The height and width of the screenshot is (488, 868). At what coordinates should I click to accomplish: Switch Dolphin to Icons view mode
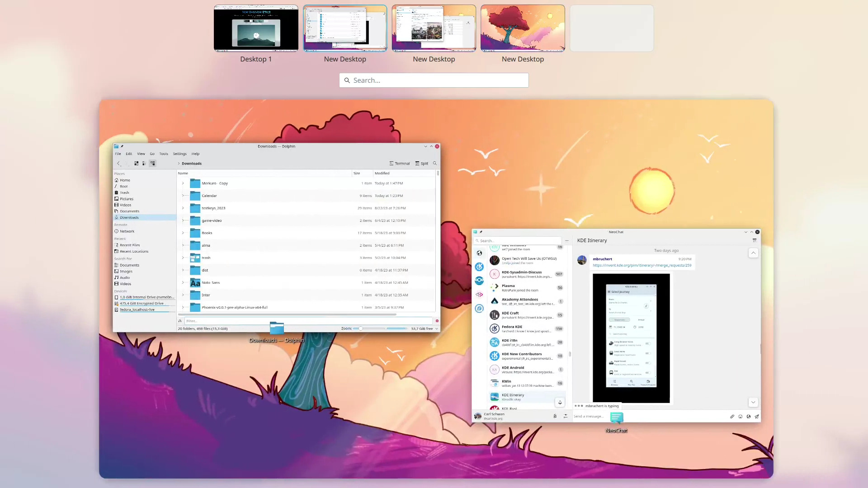tap(136, 164)
